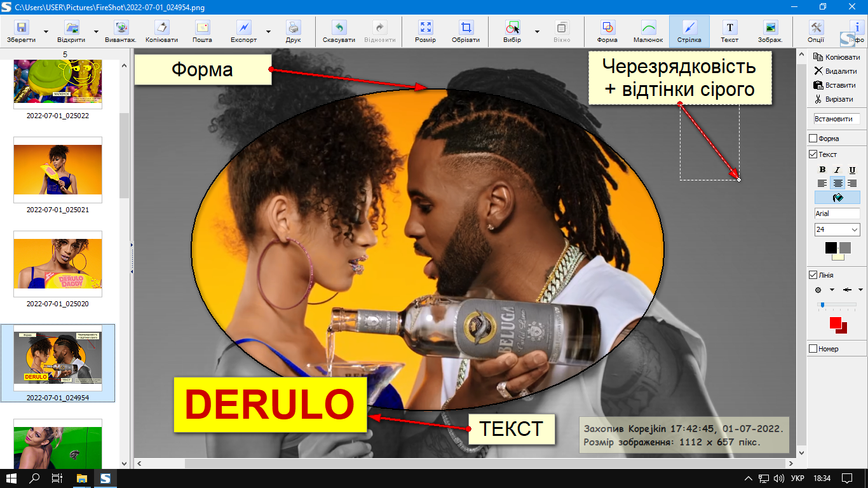The image size is (868, 488).
Task: Click the Встановити field
Action: tap(837, 119)
